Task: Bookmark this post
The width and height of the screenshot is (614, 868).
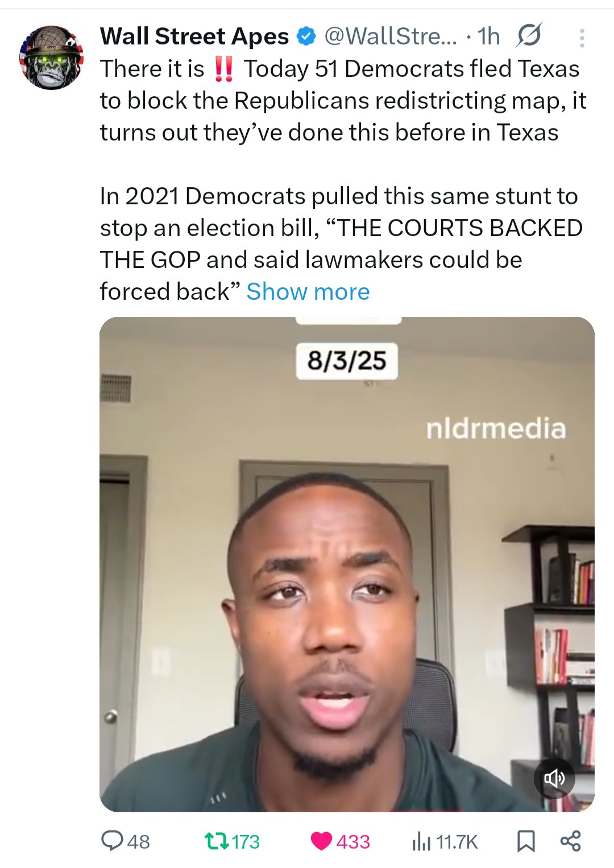Action: click(526, 841)
